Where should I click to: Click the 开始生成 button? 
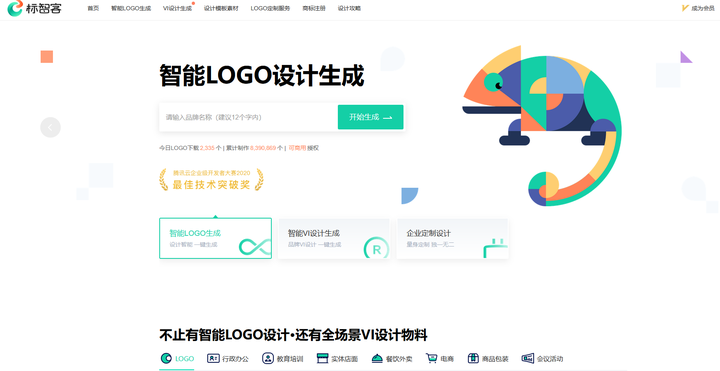(x=371, y=117)
